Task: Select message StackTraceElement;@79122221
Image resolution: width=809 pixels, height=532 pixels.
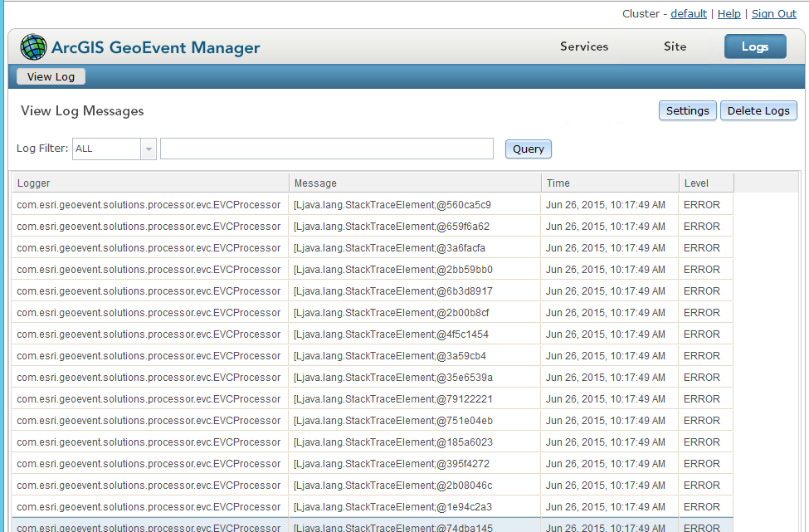Action: coord(393,400)
